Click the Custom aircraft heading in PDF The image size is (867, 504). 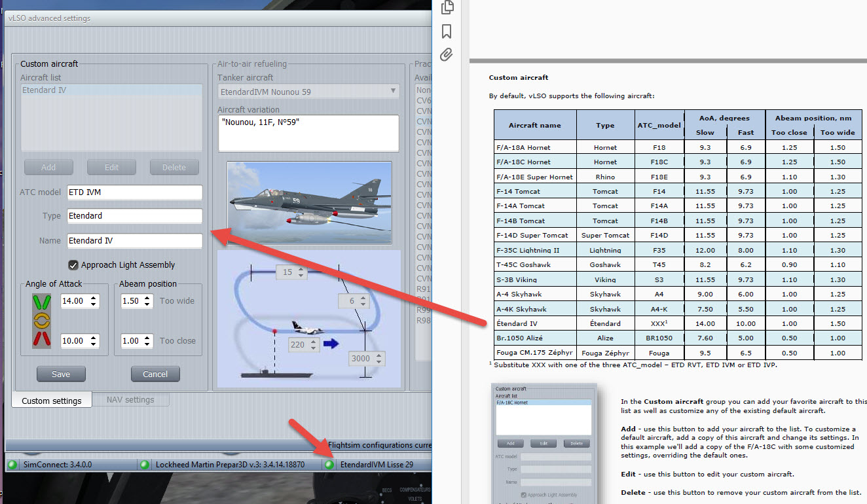tap(519, 77)
